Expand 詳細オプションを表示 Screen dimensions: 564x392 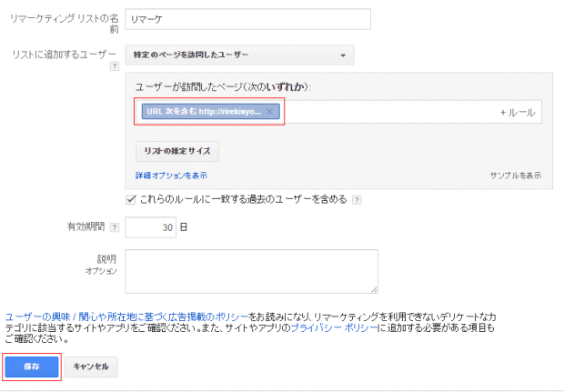[x=171, y=175]
